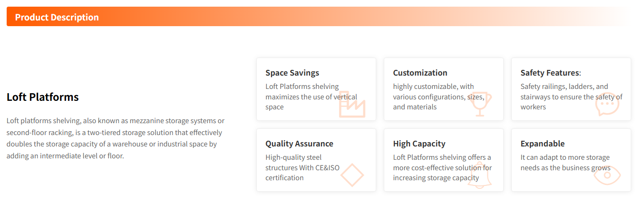Select the Space Savings heading
Viewport: 644px width, 204px height.
click(x=292, y=73)
